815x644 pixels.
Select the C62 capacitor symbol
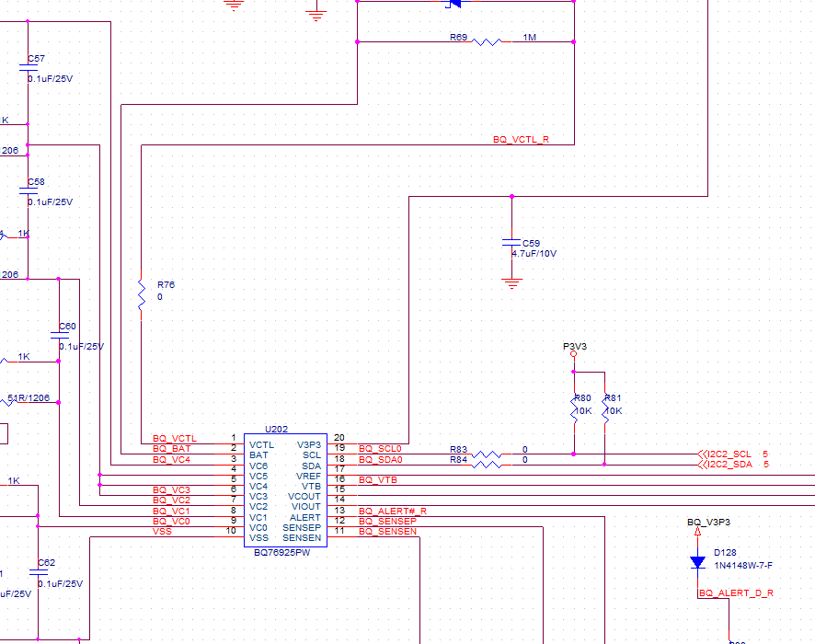tap(38, 571)
